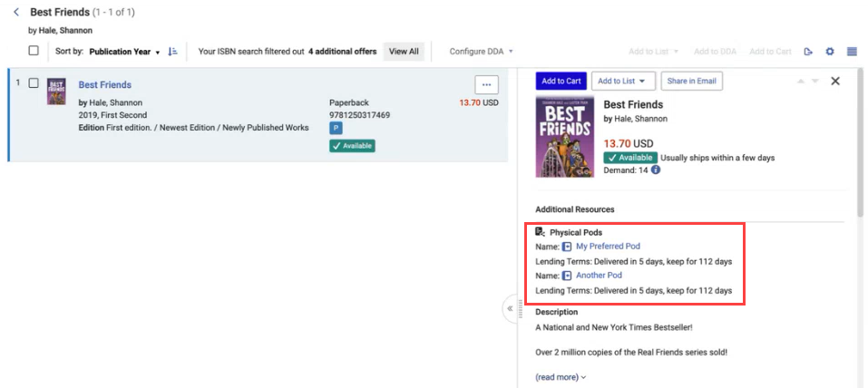Viewport: 868px width, 388px height.
Task: Expand the Configure DDA dropdown
Action: point(481,52)
